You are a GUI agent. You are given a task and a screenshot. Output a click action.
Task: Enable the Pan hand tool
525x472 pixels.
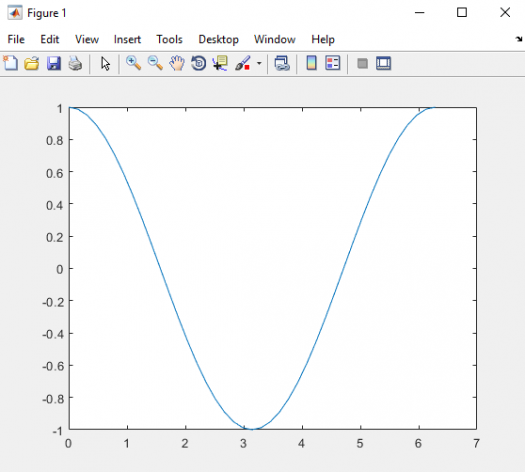click(177, 63)
